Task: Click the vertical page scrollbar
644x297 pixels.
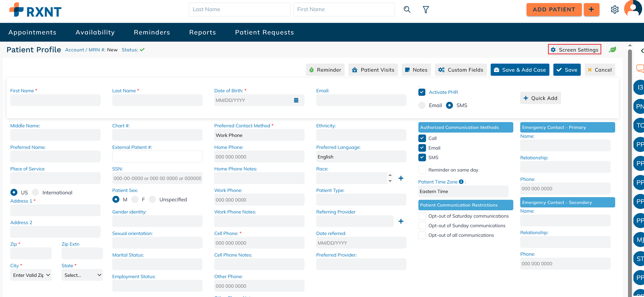Action: click(630, 163)
